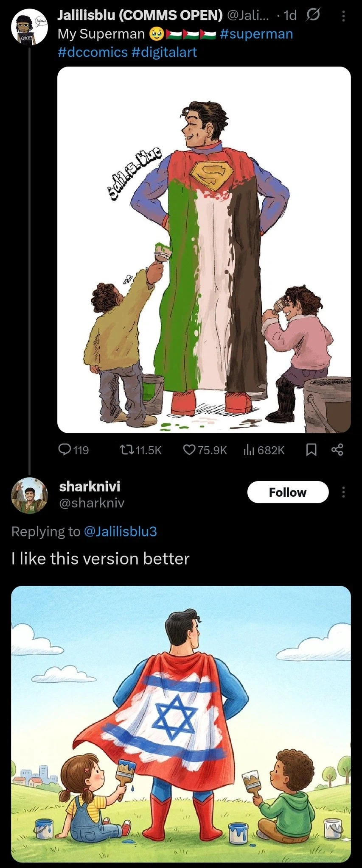This screenshot has width=362, height=868.
Task: Bookmark Jalilisblu's post
Action: (311, 450)
